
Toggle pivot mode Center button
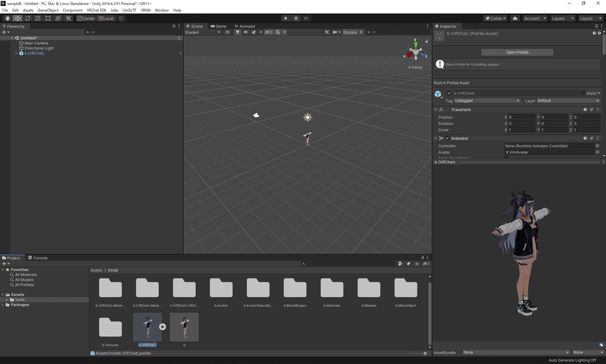pyautogui.click(x=86, y=18)
